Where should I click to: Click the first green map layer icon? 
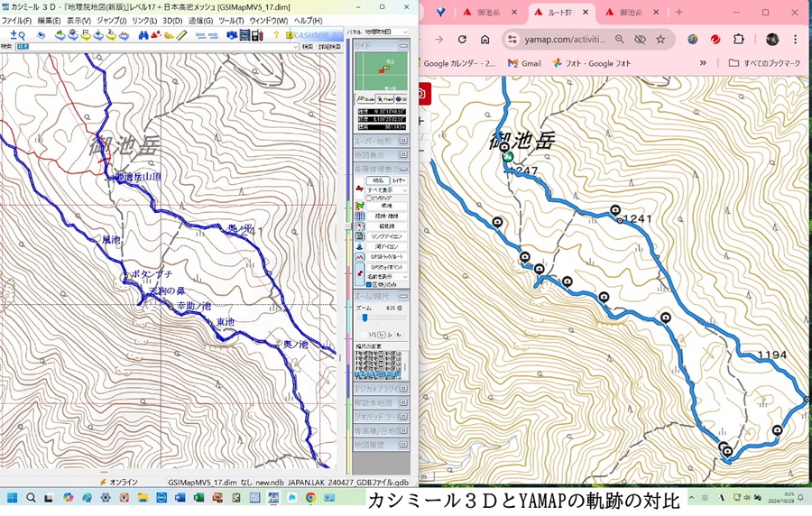pos(60,35)
